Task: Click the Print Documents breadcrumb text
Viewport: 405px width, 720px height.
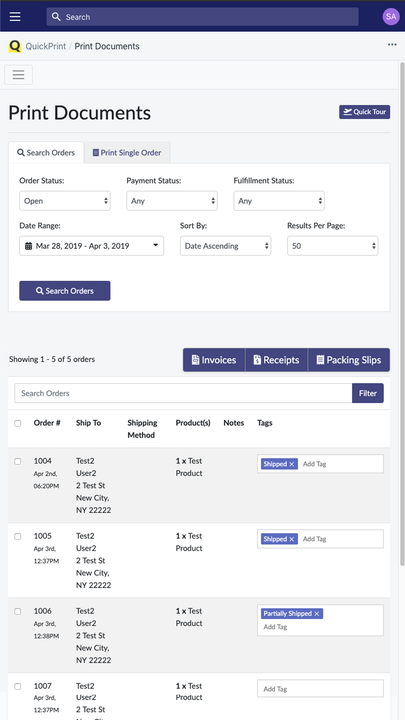Action: [107, 46]
